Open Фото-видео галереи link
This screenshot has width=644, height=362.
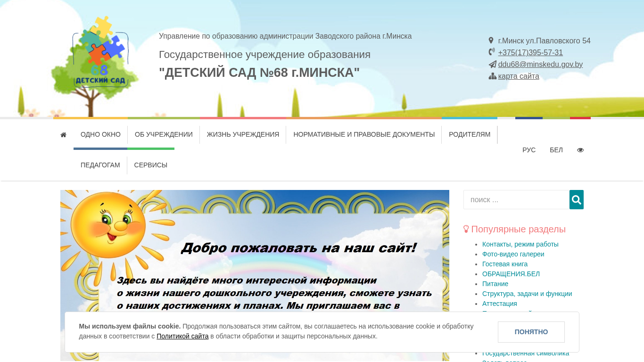click(x=513, y=254)
